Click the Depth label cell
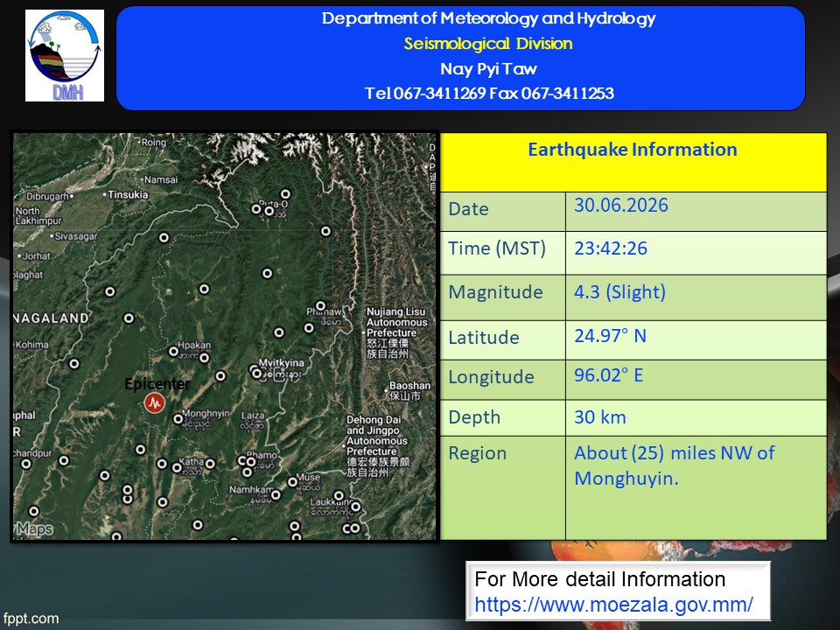Viewport: 840px width, 630px height. 502,418
